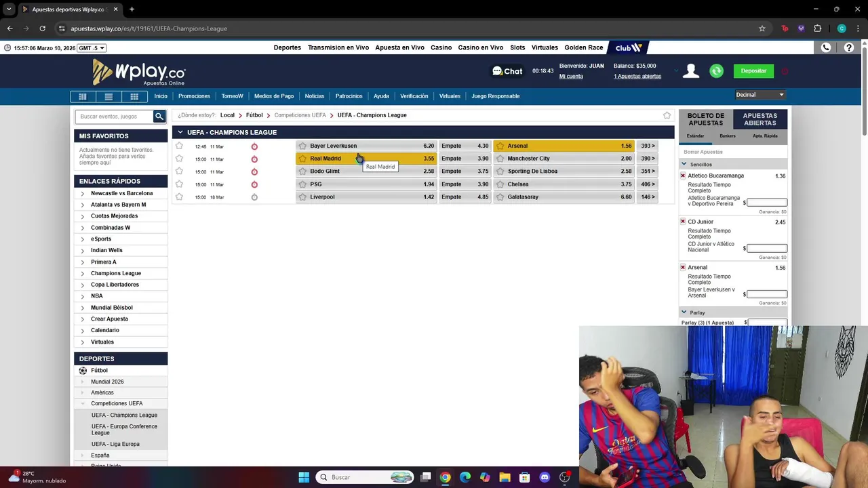Switch to the grid layout icon

click(x=134, y=96)
